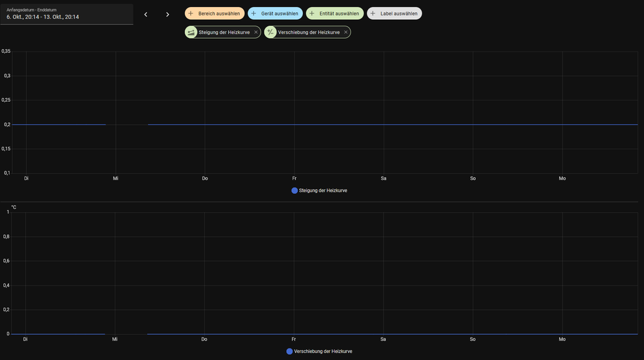Click the plus icon on Gerät auswählen
The height and width of the screenshot is (360, 644).
[x=253, y=14]
